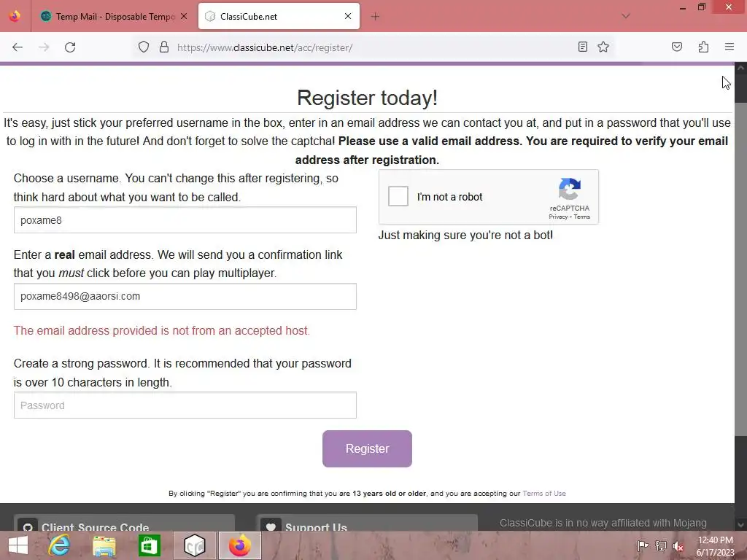Viewport: 747px width, 560px height.
Task: Bookmark this page with the star icon
Action: click(603, 47)
